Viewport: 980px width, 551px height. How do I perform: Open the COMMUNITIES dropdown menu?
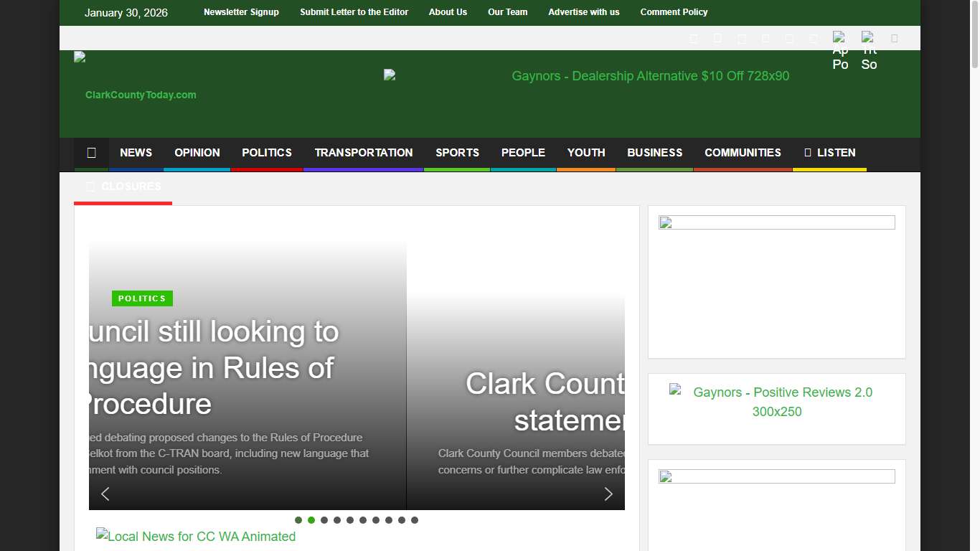(x=743, y=153)
